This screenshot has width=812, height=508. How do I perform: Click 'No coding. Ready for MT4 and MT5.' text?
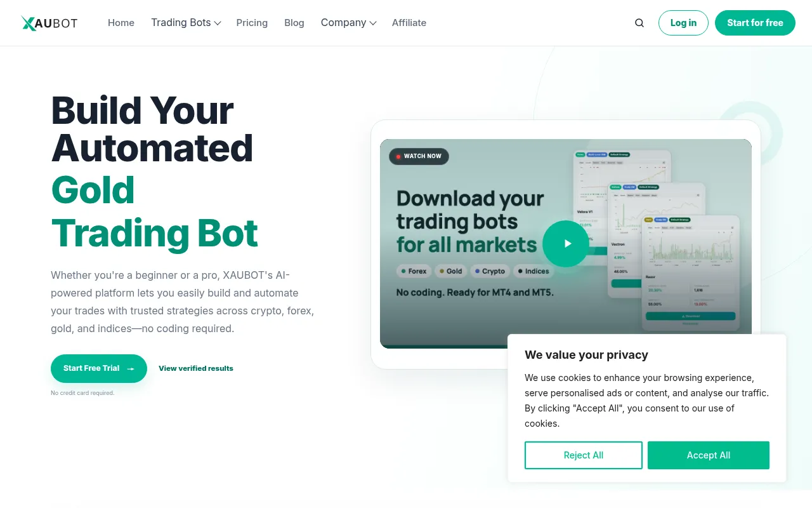(475, 293)
